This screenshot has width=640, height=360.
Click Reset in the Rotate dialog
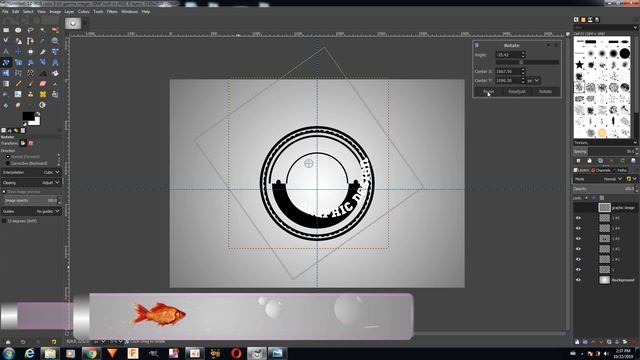point(489,92)
